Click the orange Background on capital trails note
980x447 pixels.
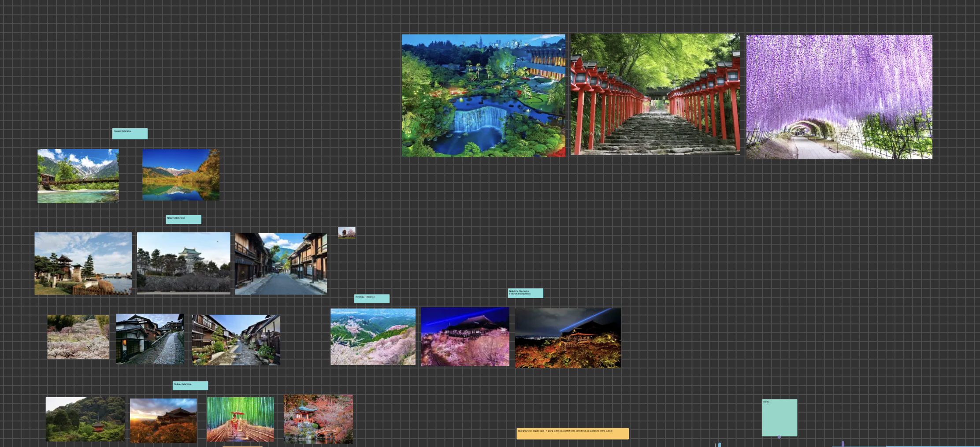click(x=572, y=433)
